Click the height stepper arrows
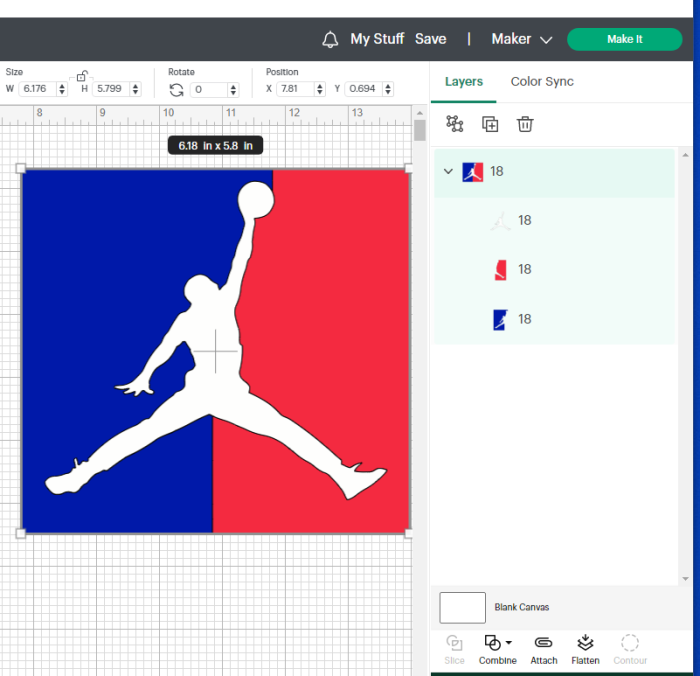The height and width of the screenshot is (676, 700). click(x=135, y=89)
